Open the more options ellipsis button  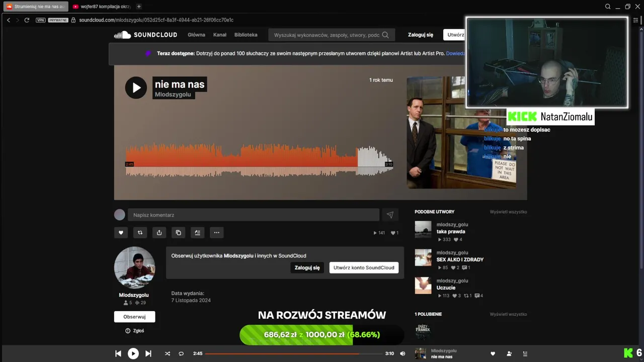tap(216, 232)
